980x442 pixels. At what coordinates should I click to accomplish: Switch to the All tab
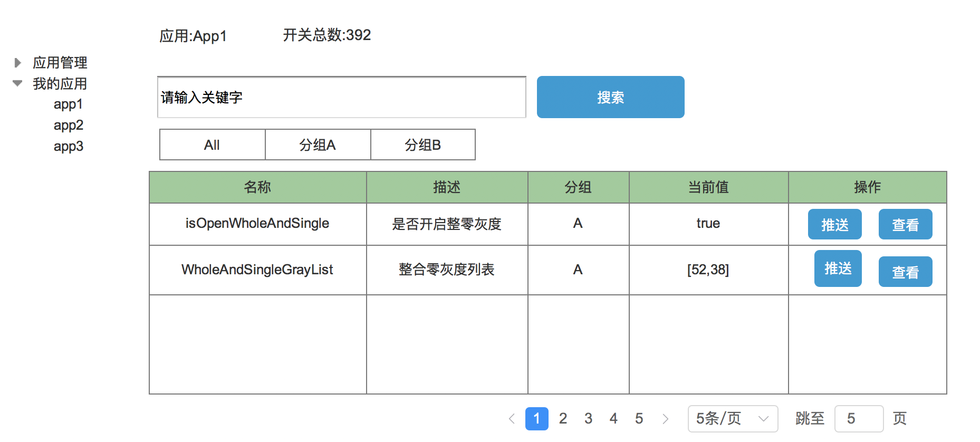(x=213, y=145)
